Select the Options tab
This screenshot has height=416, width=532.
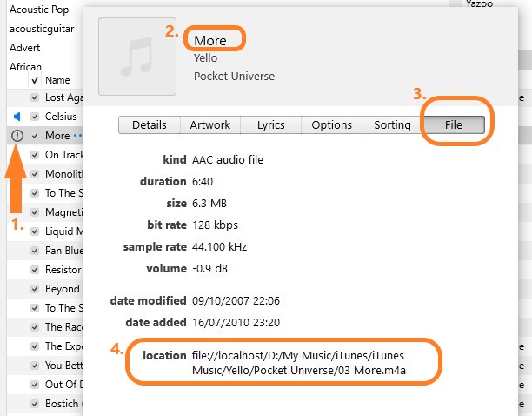(331, 125)
